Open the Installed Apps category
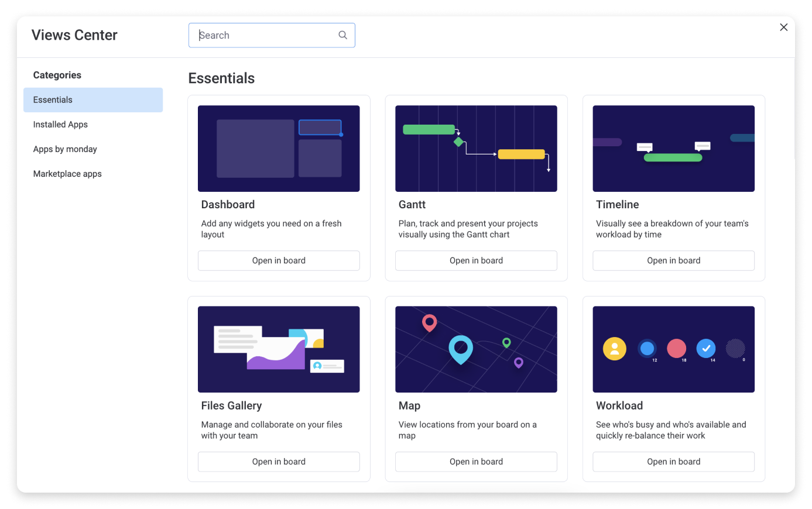Viewport: 812px width, 509px height. (60, 125)
